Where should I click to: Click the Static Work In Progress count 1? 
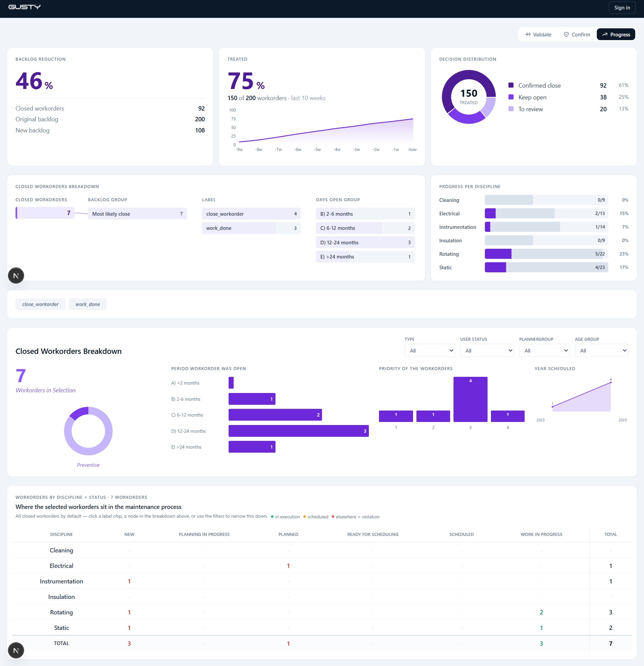(x=541, y=628)
